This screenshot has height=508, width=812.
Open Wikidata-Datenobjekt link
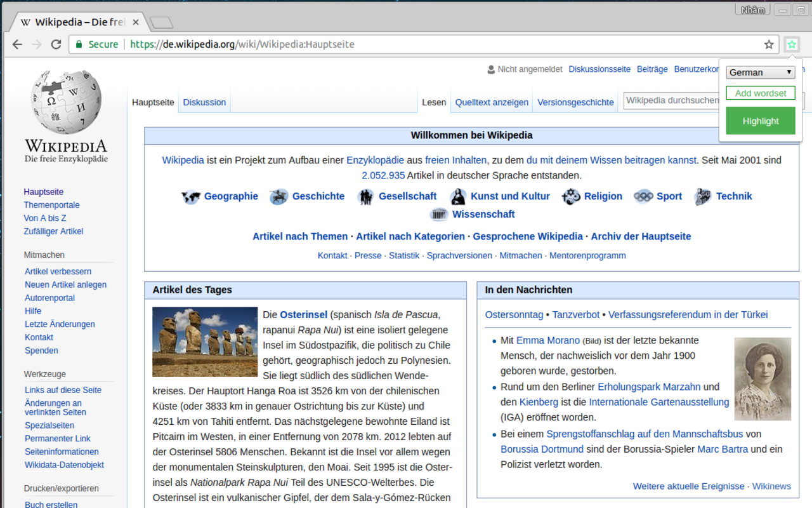point(64,465)
